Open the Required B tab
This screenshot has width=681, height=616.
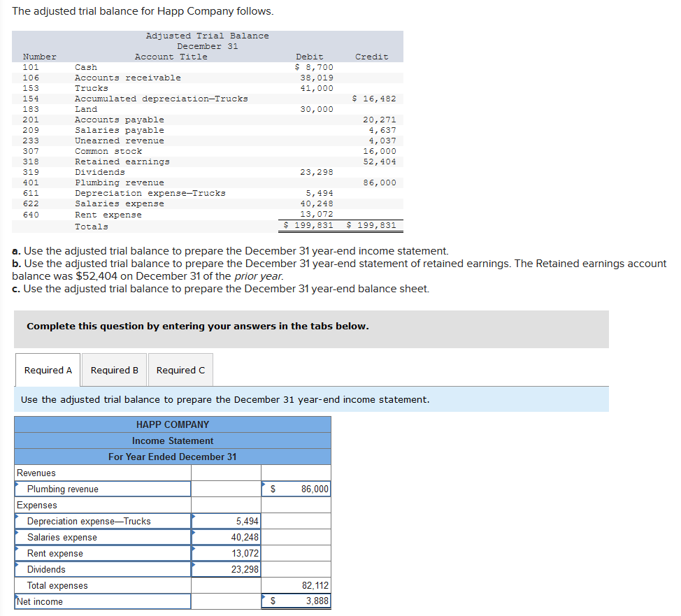pyautogui.click(x=114, y=370)
